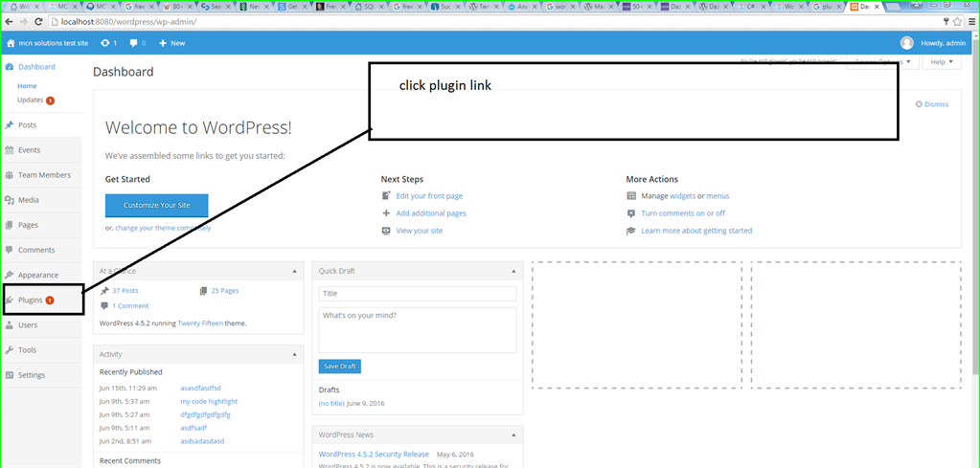Click the Dashboard gauge icon in sidebar

point(10,67)
